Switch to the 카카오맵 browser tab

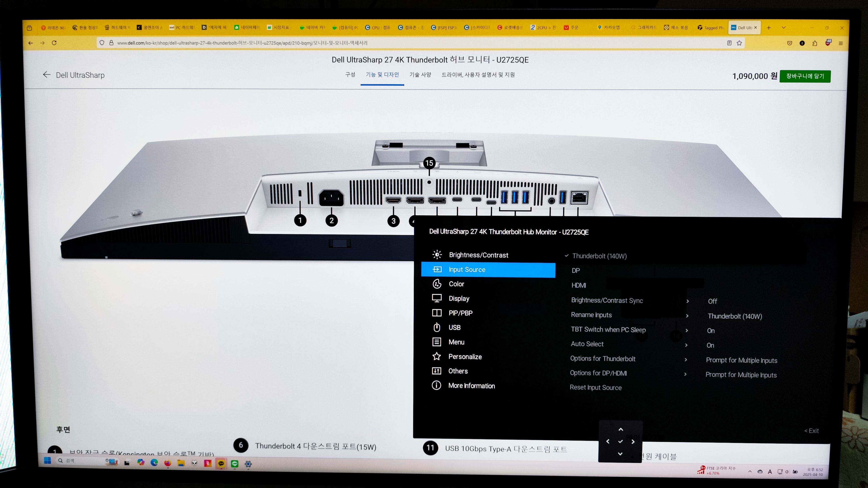pyautogui.click(x=609, y=27)
